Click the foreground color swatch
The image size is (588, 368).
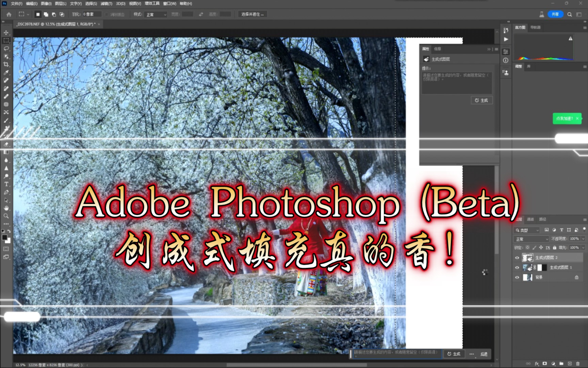[x=4, y=237]
